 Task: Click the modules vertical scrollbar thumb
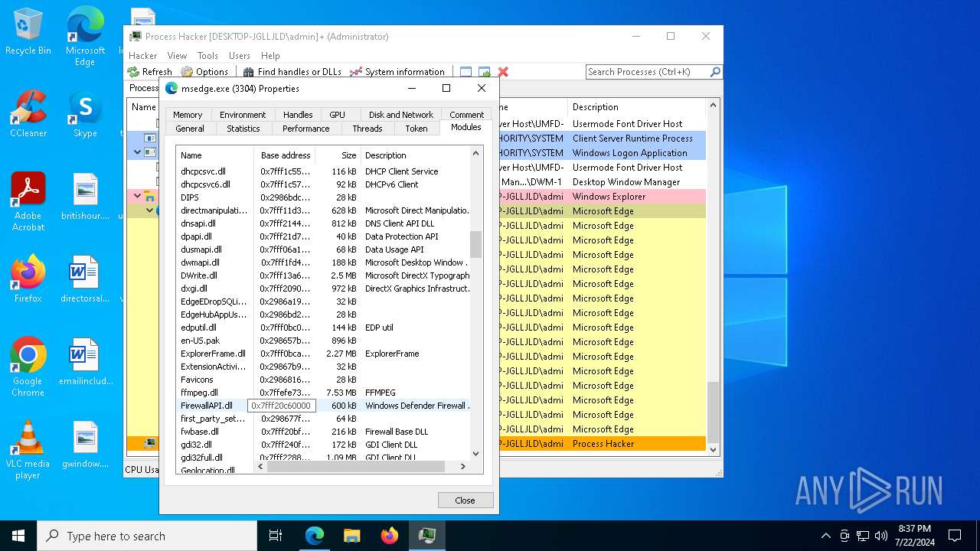[x=476, y=245]
